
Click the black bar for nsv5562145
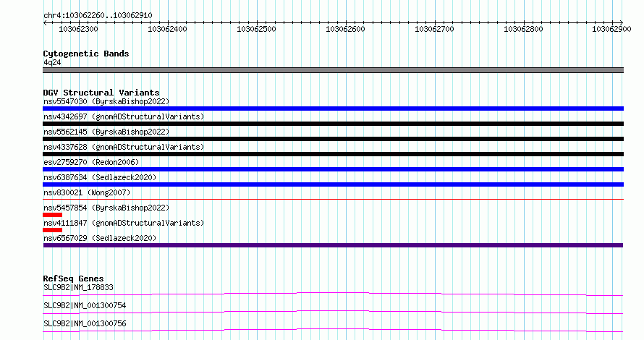click(x=333, y=139)
